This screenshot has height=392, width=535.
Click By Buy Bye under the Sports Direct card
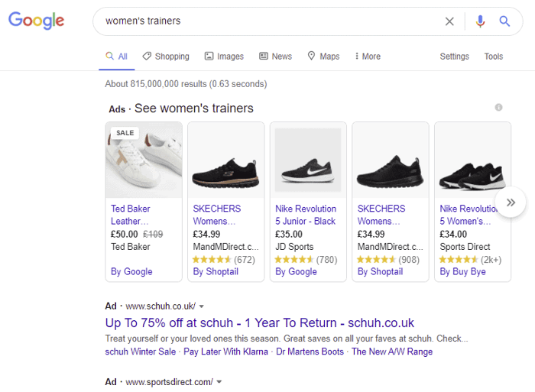pyautogui.click(x=462, y=271)
